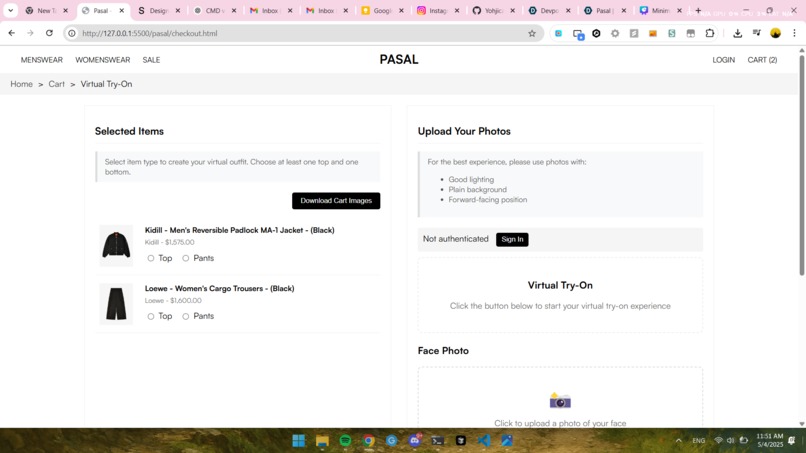
Task: Expand the tab search dropdown arrow
Action: (x=10, y=10)
